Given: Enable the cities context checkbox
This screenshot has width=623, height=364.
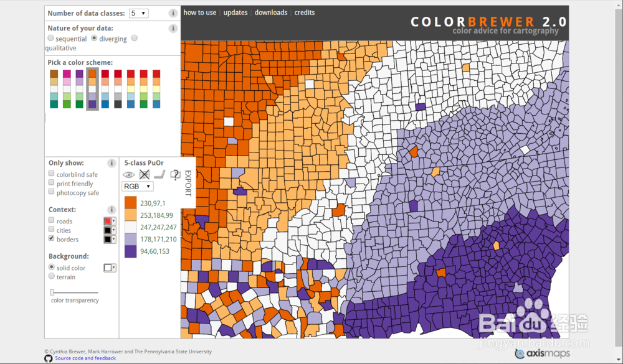Looking at the screenshot, I should (x=51, y=230).
